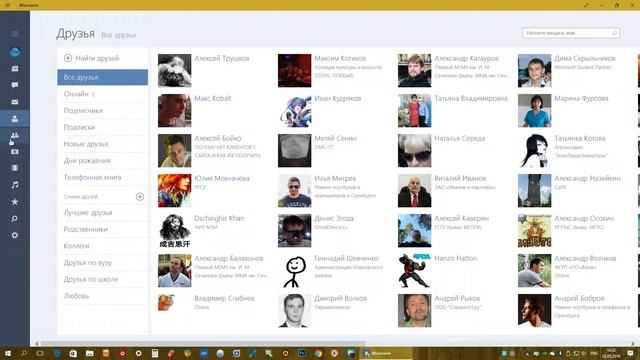Viewport: 640px width, 360px height.
Task: Click the left arrow of the horizontal scrollbar
Action: tap(37, 344)
